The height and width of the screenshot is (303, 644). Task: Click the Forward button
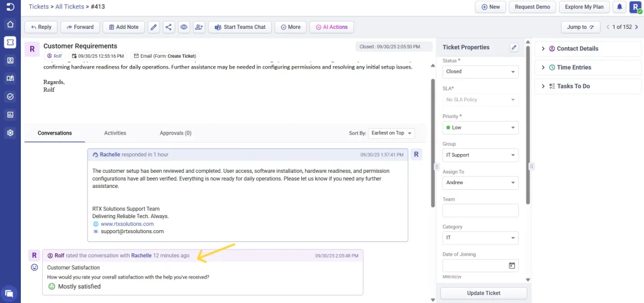[x=80, y=27]
